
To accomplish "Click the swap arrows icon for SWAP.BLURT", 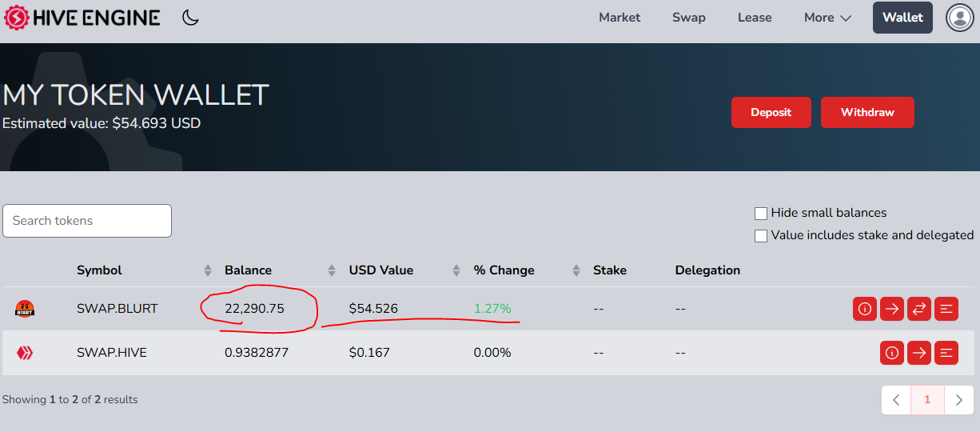I will point(919,309).
